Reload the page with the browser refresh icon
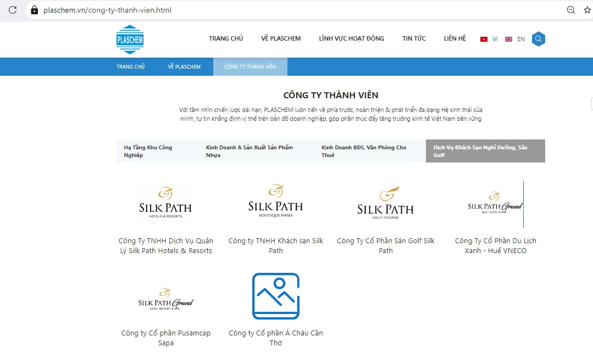 click(13, 10)
